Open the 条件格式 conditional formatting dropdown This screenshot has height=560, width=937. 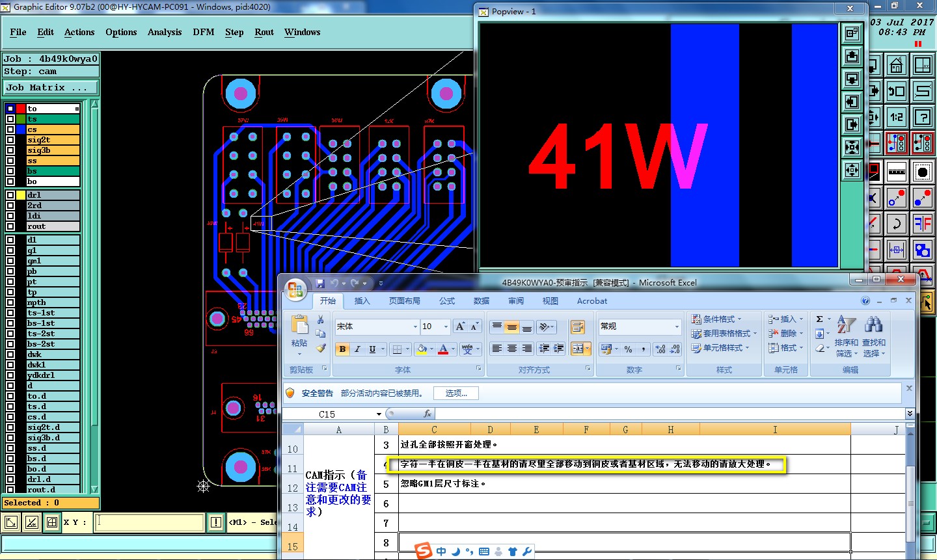coord(716,319)
